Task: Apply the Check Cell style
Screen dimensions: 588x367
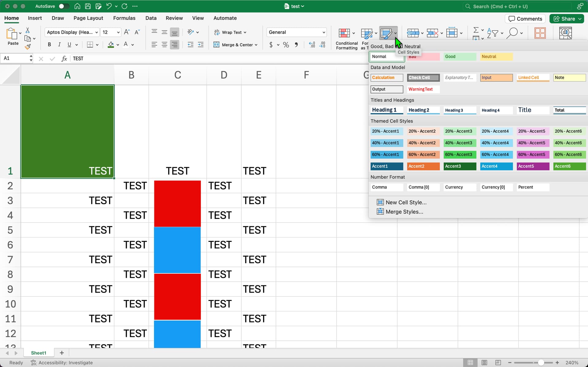Action: (423, 78)
